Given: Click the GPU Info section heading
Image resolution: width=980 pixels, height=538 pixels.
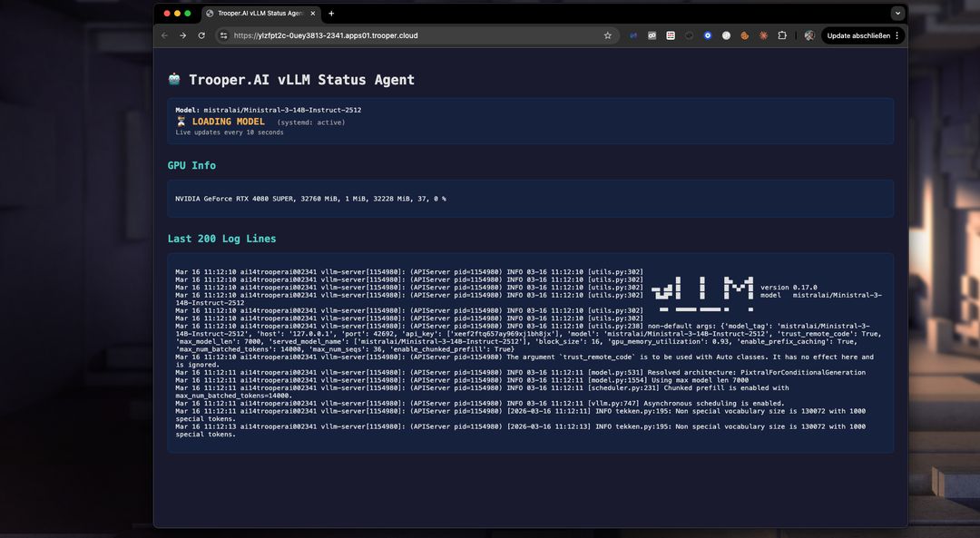Looking at the screenshot, I should 191,165.
